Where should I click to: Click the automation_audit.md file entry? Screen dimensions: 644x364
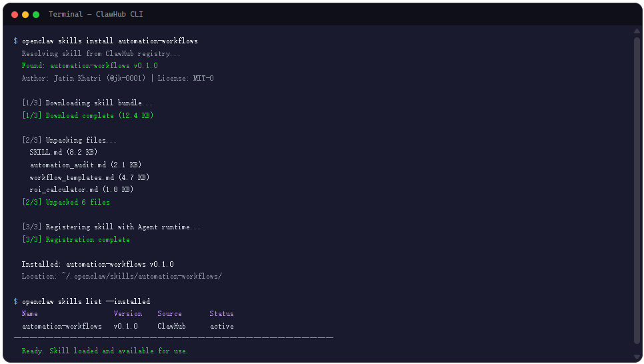(85, 165)
